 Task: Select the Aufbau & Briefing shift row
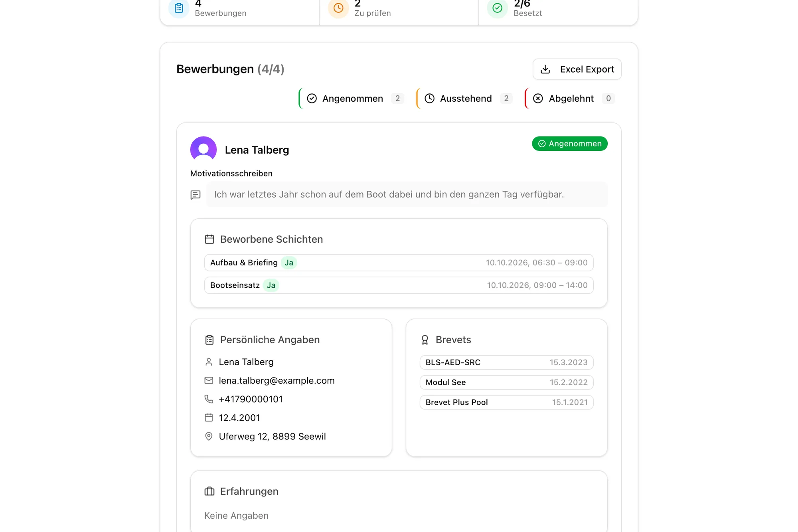tap(399, 263)
